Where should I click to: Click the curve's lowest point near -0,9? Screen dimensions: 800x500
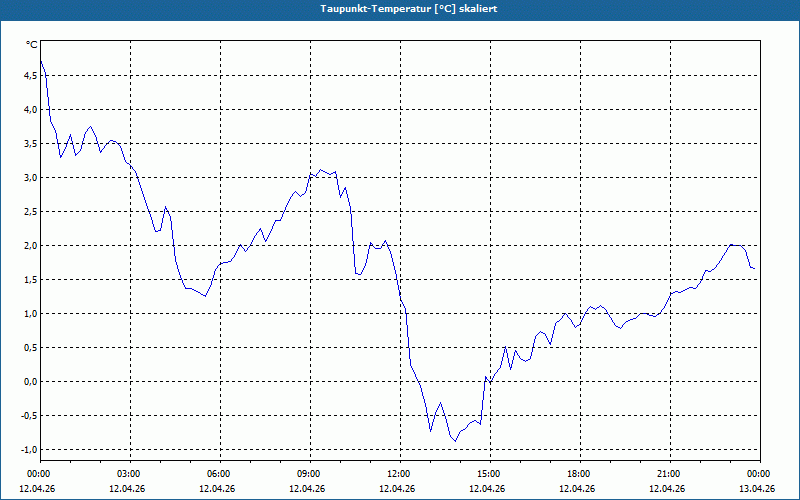coord(456,441)
